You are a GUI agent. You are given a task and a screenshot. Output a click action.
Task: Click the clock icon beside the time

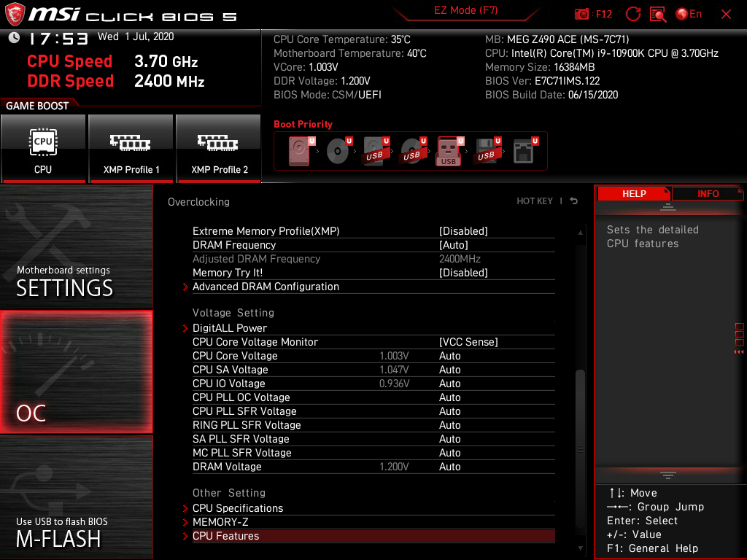pyautogui.click(x=14, y=37)
